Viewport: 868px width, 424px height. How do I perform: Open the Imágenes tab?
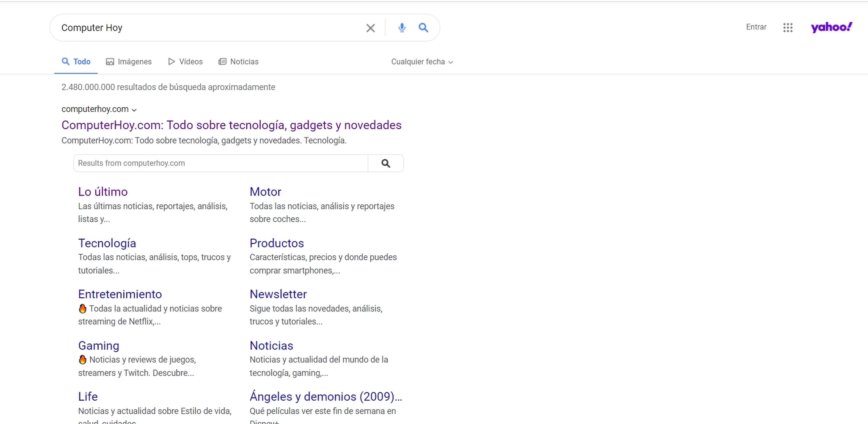pyautogui.click(x=129, y=62)
